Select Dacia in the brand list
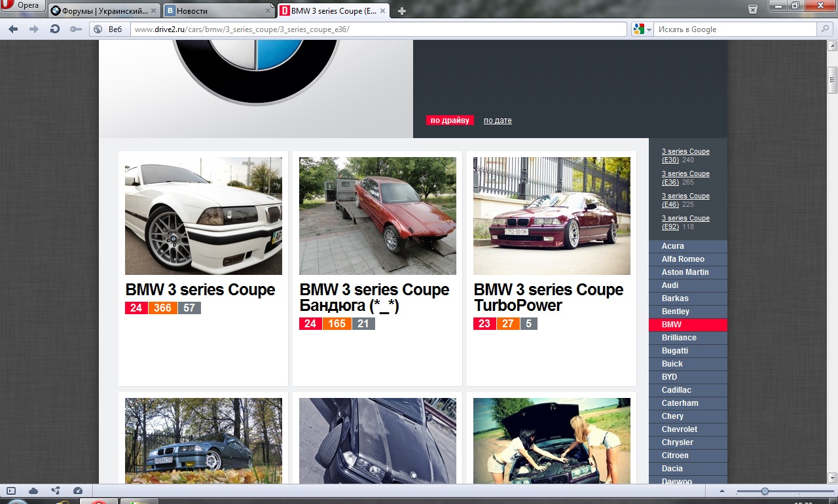 [688, 469]
